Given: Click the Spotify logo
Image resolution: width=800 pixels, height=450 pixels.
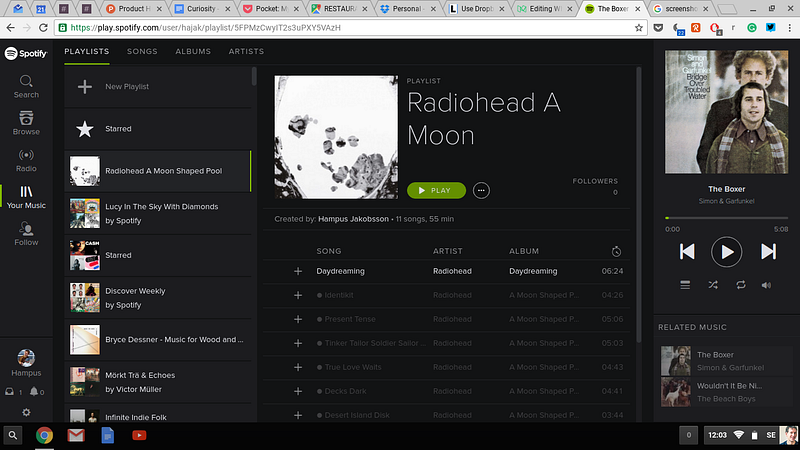Looking at the screenshot, I should 26,53.
